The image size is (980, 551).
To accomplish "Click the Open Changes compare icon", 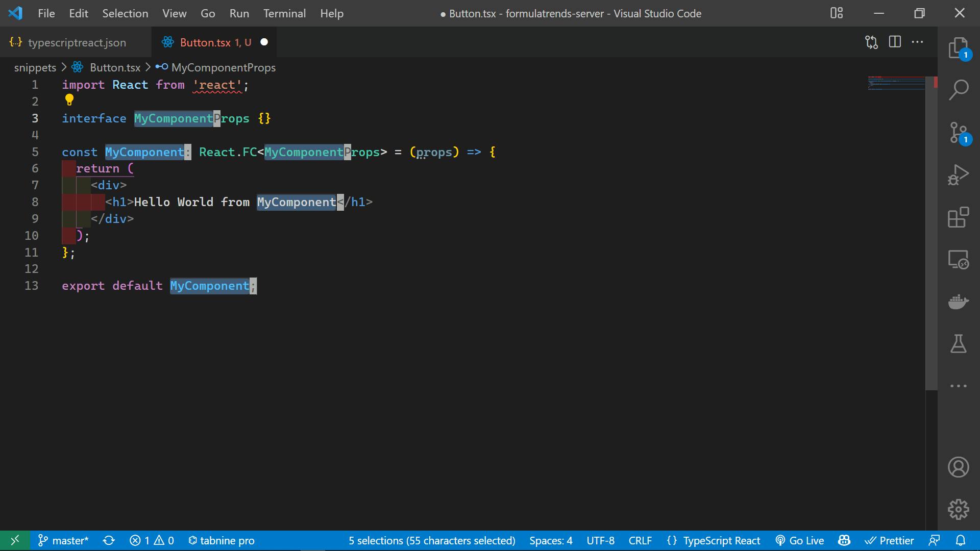I will pyautogui.click(x=871, y=42).
